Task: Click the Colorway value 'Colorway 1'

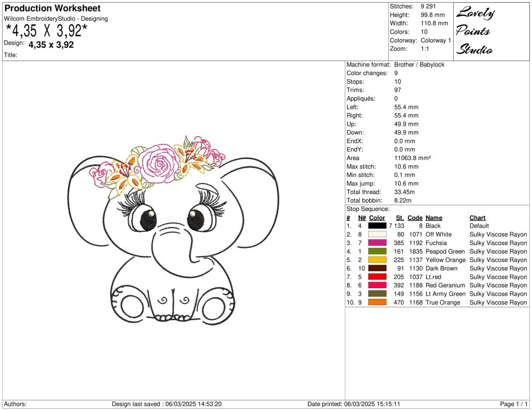Action: pos(436,40)
